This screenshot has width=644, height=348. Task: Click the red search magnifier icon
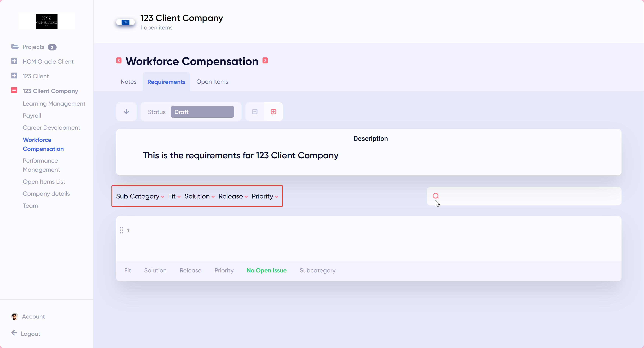(436, 196)
